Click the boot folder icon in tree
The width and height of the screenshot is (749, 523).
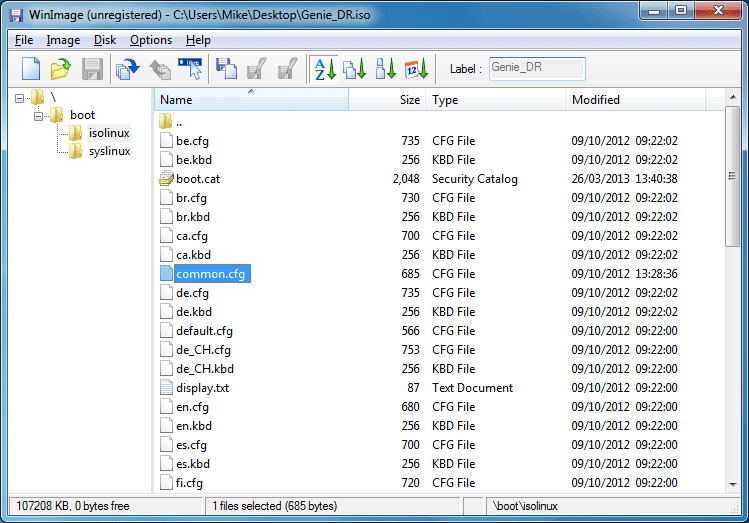pyautogui.click(x=57, y=115)
